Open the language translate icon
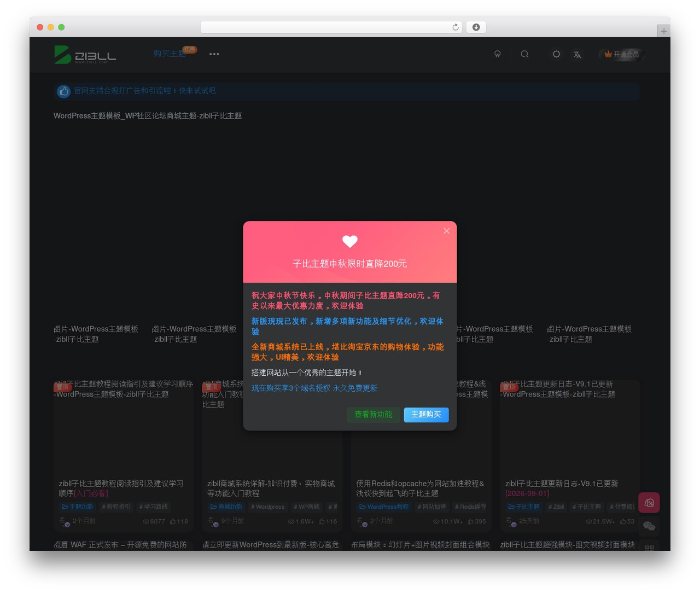The image size is (700, 593). click(577, 54)
